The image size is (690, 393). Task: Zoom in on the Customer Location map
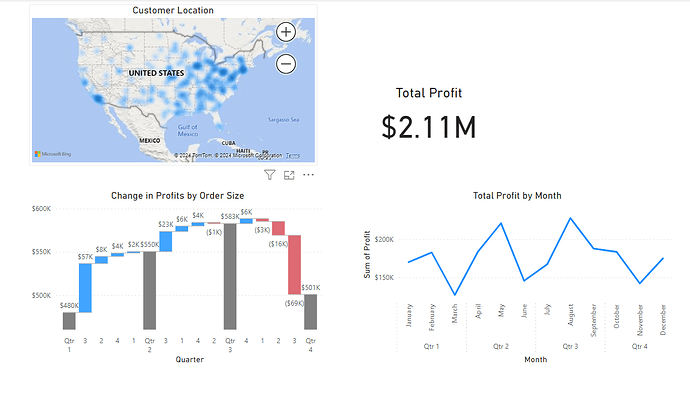click(x=286, y=32)
